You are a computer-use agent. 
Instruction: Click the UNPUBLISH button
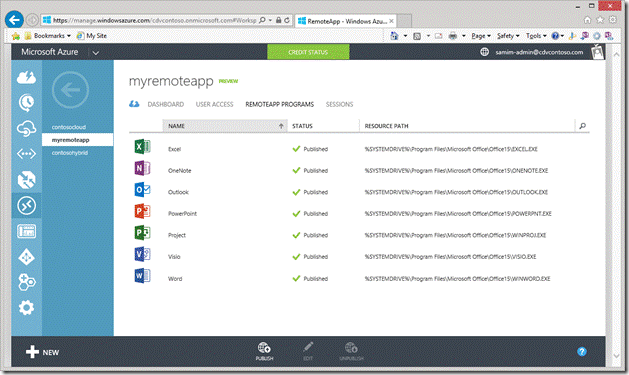(351, 351)
